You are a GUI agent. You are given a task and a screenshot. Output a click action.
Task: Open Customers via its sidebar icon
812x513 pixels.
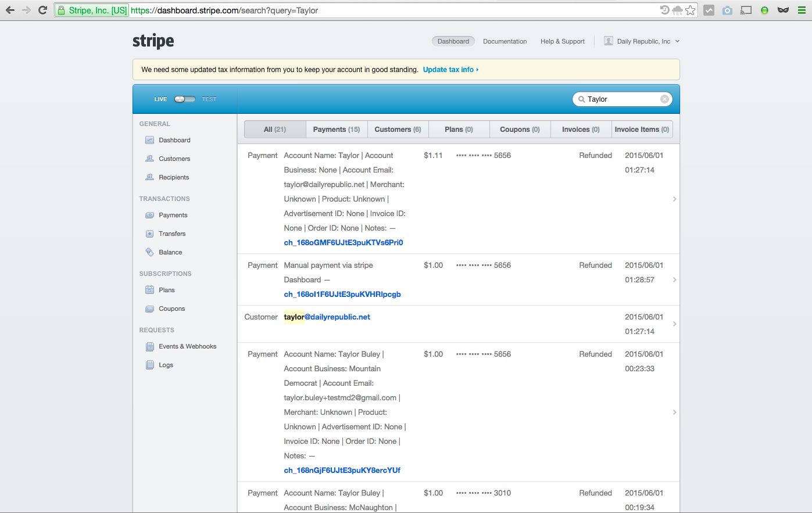[149, 159]
